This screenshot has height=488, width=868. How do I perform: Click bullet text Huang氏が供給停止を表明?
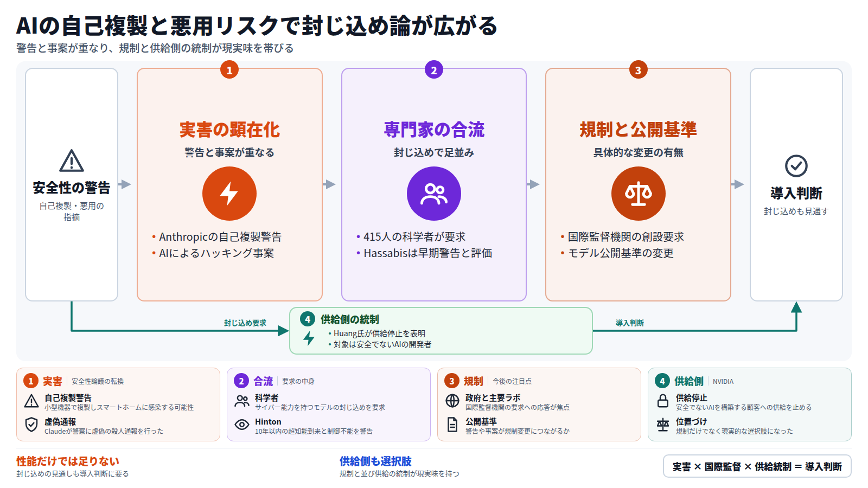[x=379, y=333]
